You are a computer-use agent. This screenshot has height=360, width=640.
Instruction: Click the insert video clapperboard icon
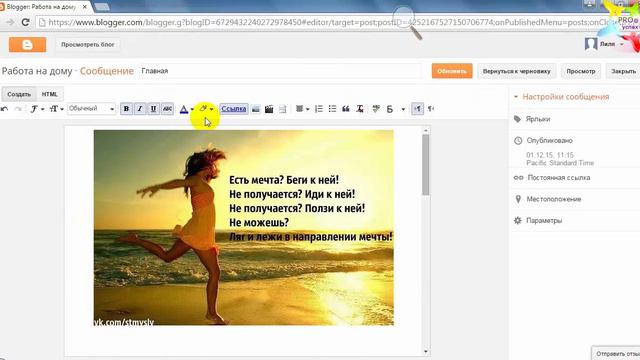pos(269,109)
